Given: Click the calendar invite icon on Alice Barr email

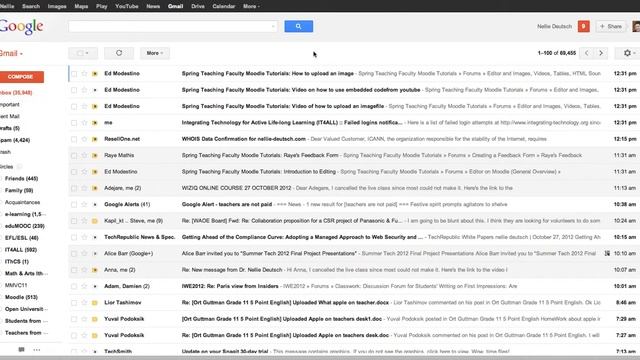Looking at the screenshot, I should pyautogui.click(x=607, y=253).
